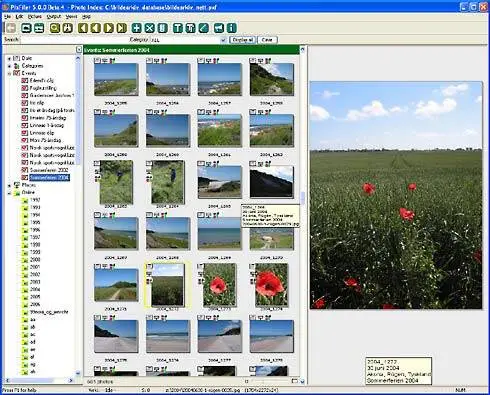This screenshot has height=395, width=490.
Task: Select thumbnail 2004_1276 sandy beach
Action: pyautogui.click(x=168, y=336)
